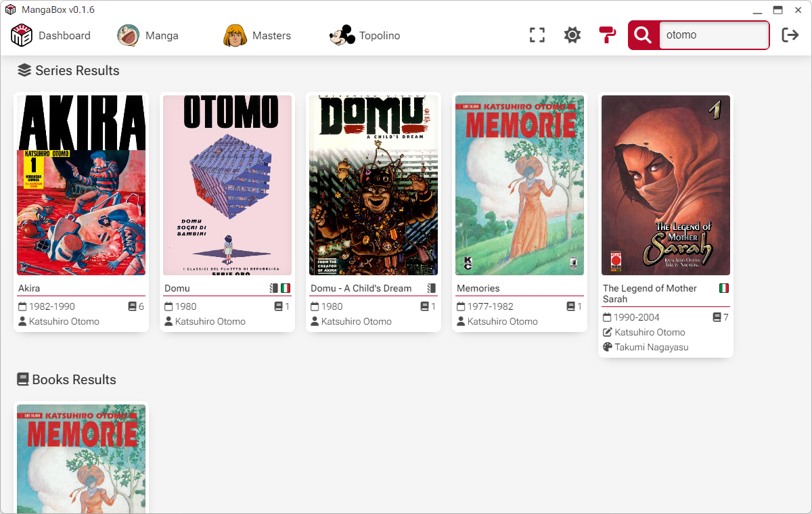
Task: Click the calendar icon on Akira card
Action: [22, 306]
